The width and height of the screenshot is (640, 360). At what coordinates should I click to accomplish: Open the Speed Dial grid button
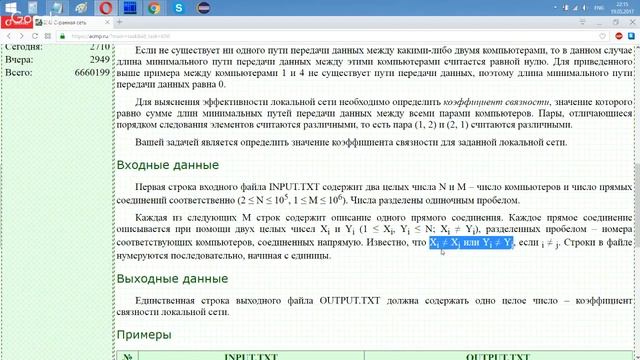(x=48, y=36)
